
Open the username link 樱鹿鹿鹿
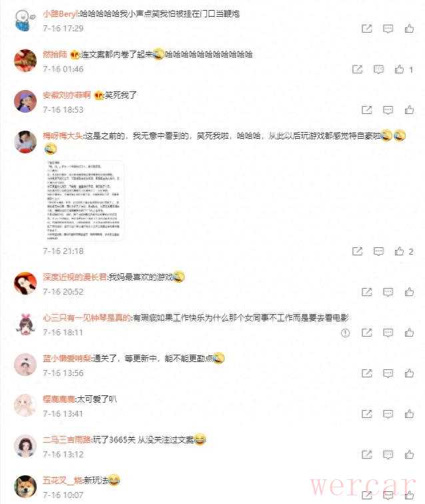pos(59,399)
